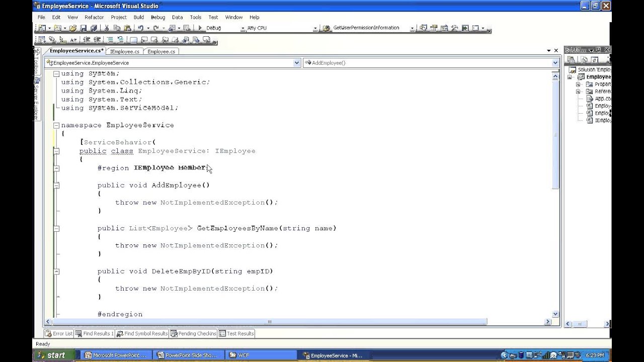Viewport: 644px width, 362px height.
Task: Open the Debug configuration dropdown
Action: [243, 29]
